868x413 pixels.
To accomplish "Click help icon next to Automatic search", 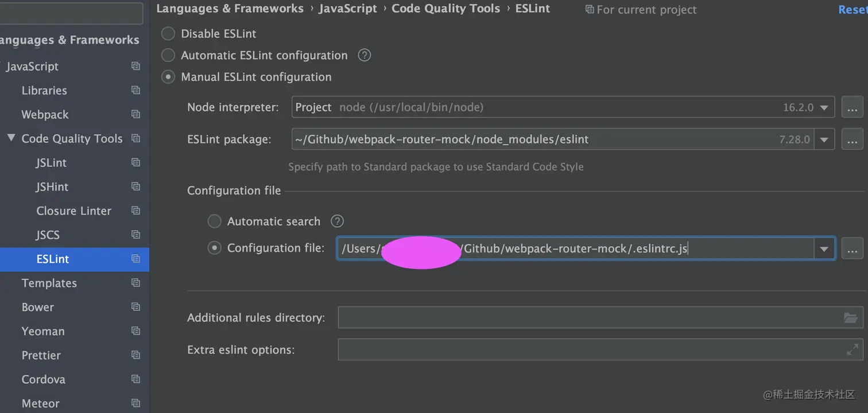I will 337,221.
